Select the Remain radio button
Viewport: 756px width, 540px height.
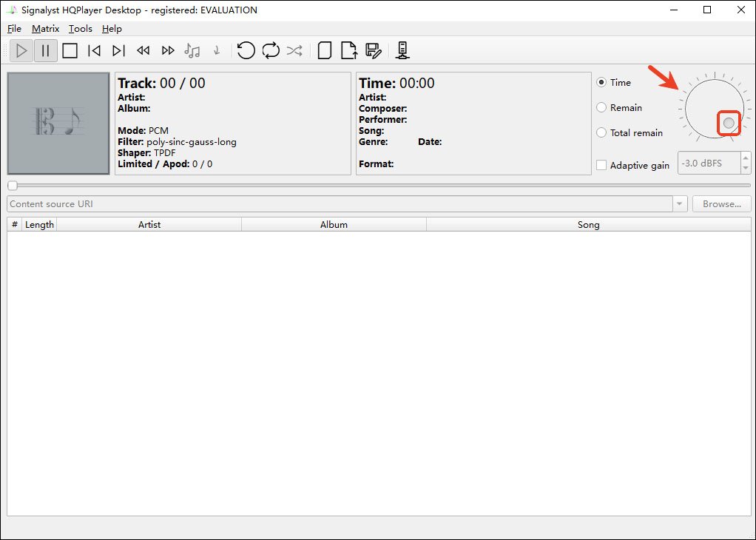click(x=601, y=107)
